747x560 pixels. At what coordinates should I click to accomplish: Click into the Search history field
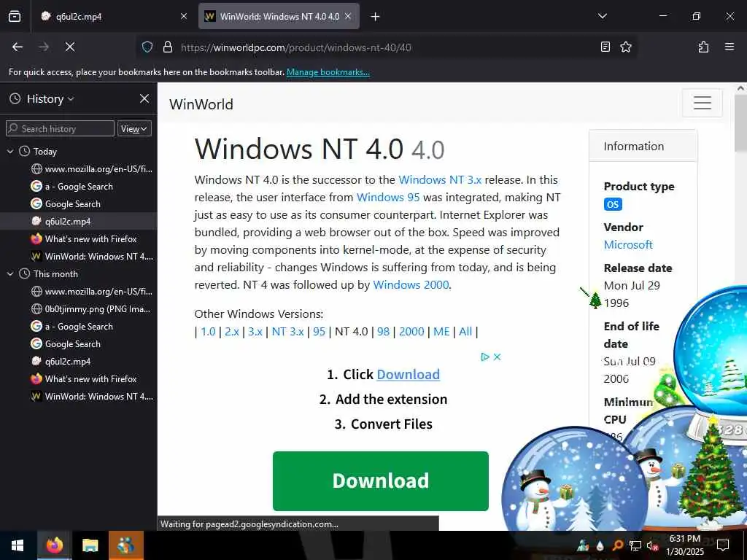pos(60,128)
